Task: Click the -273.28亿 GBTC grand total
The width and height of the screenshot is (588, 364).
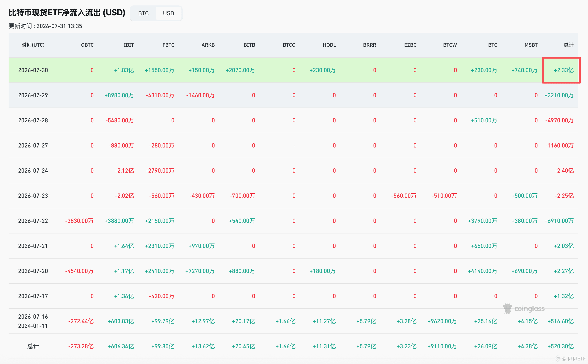Action: tap(81, 346)
